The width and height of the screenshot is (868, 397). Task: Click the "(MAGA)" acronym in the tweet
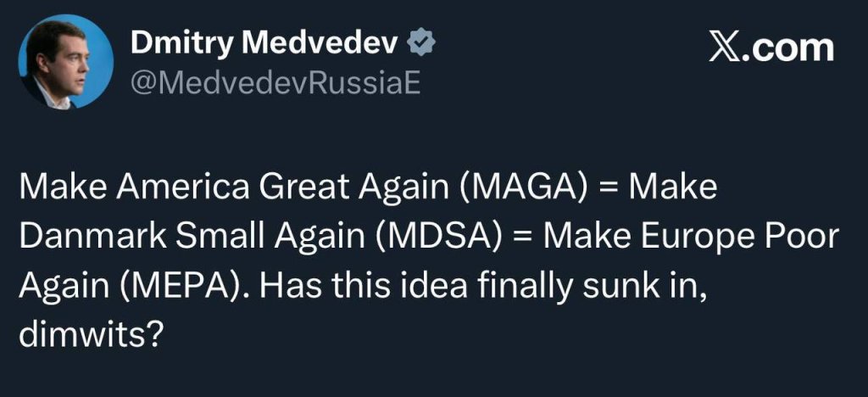tap(523, 187)
